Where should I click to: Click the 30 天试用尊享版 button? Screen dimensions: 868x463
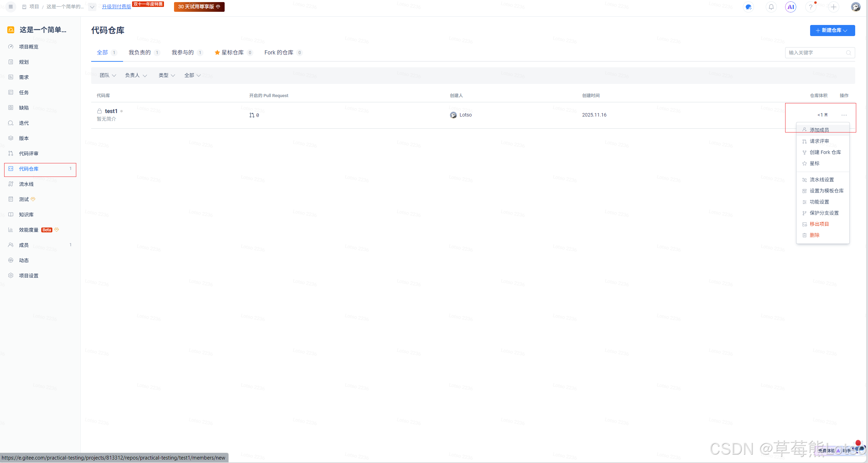coord(199,7)
